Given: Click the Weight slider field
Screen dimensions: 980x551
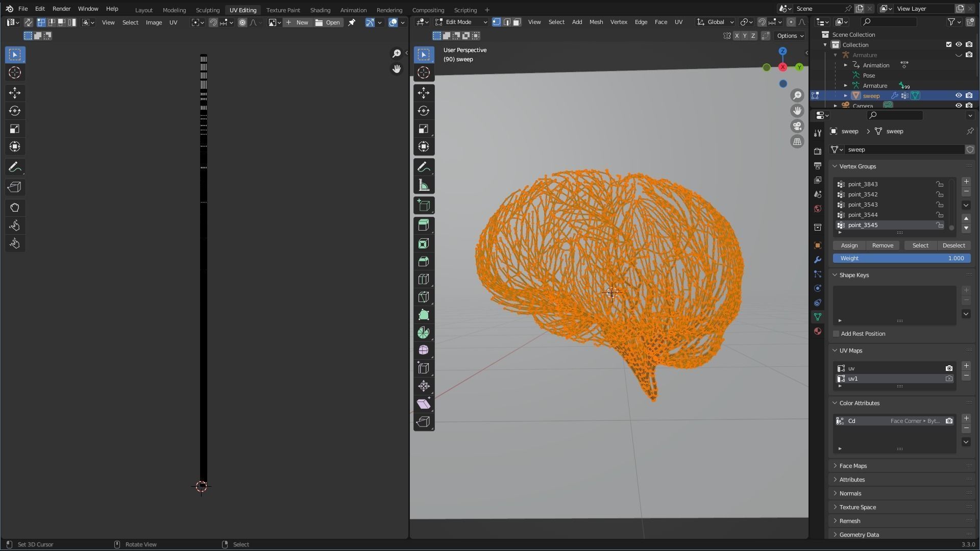Looking at the screenshot, I should pos(901,258).
